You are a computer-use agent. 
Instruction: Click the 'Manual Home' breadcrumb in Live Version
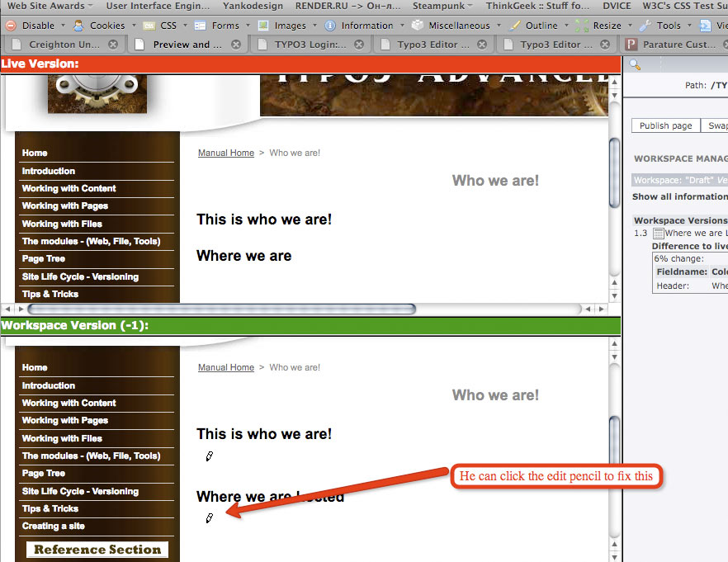tap(225, 153)
